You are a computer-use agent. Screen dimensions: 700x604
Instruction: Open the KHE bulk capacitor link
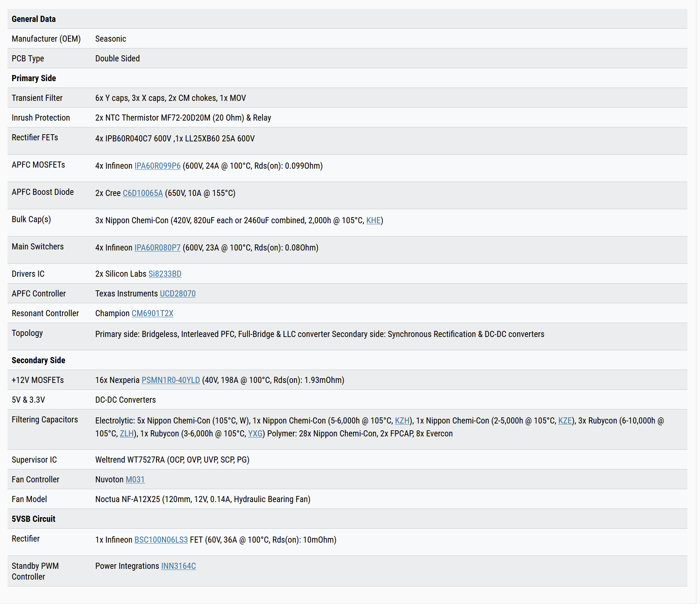click(373, 220)
